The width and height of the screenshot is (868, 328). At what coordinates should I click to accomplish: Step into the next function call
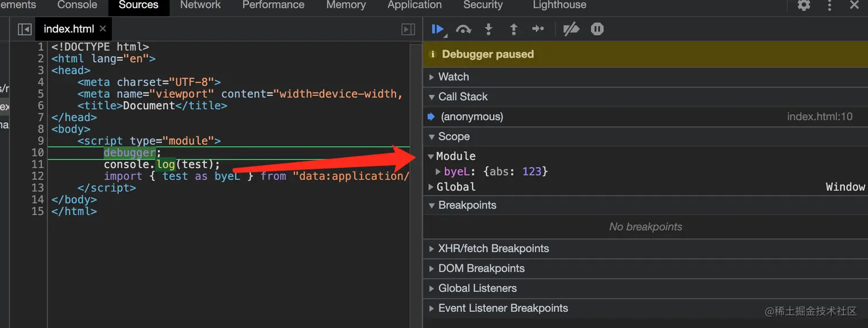click(x=489, y=29)
